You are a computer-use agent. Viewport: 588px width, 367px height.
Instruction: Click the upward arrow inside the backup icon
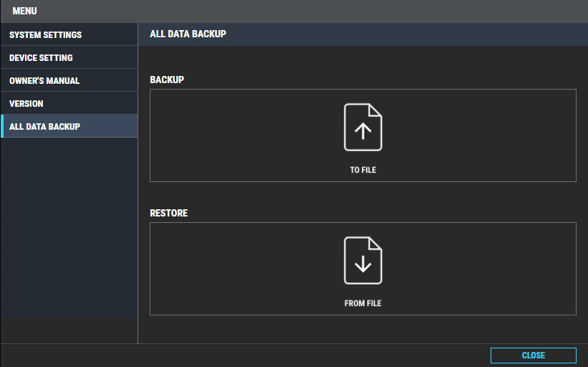tap(363, 131)
